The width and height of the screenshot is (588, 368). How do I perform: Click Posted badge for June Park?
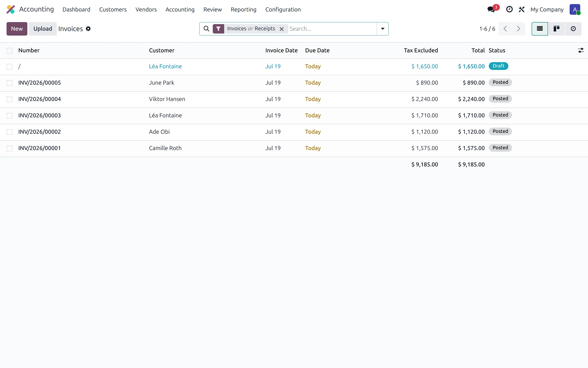point(500,82)
